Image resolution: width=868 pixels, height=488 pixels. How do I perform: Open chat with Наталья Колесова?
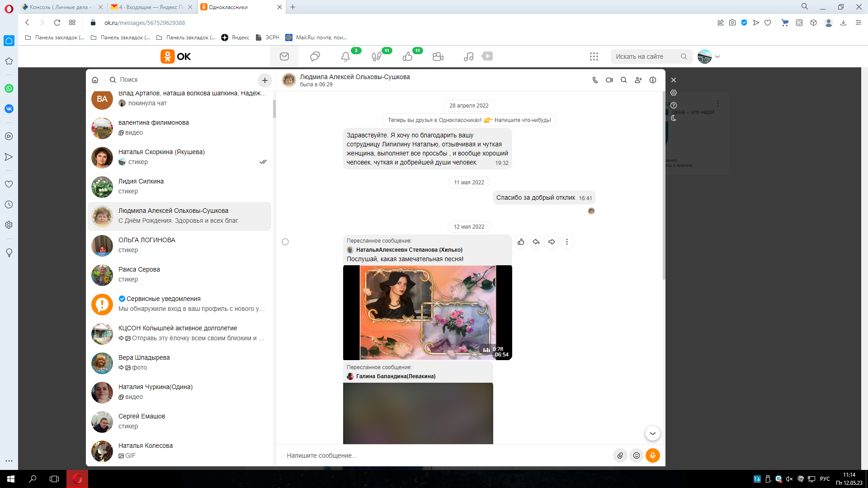tap(179, 451)
